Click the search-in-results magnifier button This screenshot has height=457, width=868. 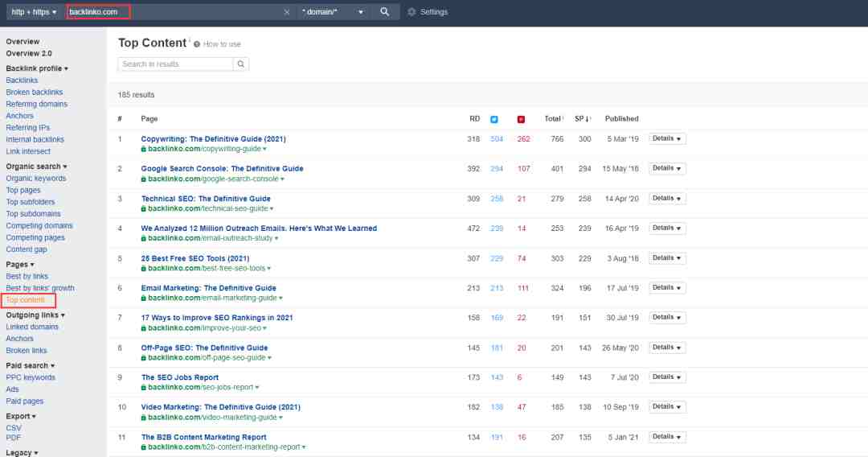(241, 64)
